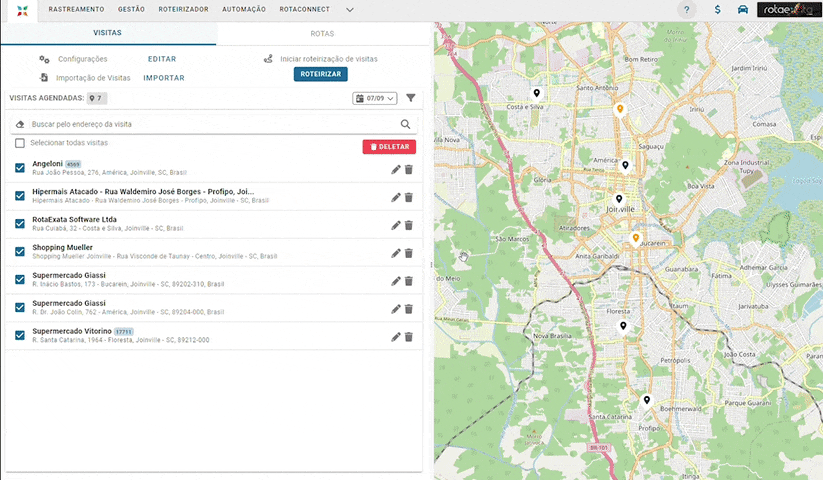The width and height of the screenshot is (823, 480).
Task: Delete the Supermercado Vitorino visit
Action: pos(409,337)
